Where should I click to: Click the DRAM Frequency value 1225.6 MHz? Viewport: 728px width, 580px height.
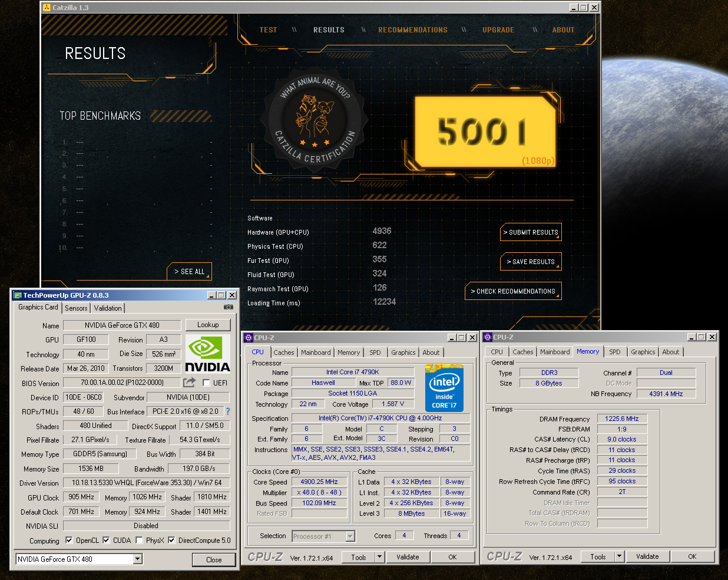622,418
